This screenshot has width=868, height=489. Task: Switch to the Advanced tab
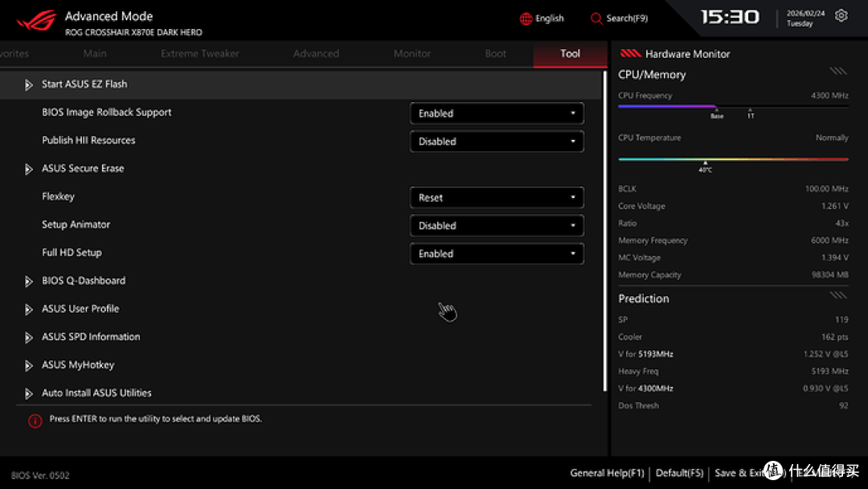tap(316, 54)
